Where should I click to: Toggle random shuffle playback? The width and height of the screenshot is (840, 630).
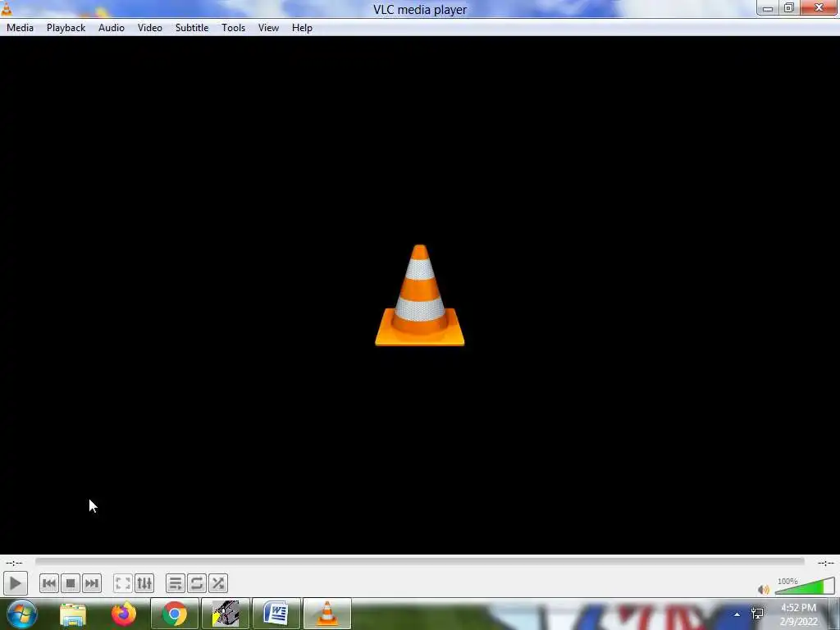(x=218, y=583)
